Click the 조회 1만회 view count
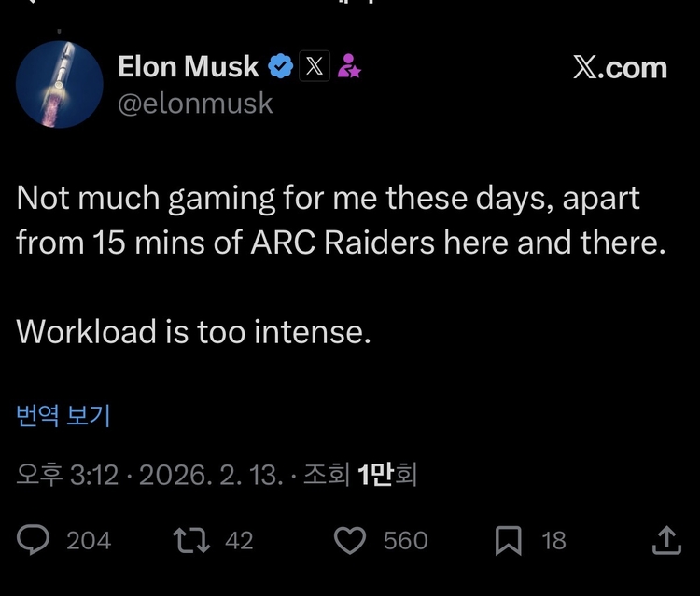 tap(359, 476)
